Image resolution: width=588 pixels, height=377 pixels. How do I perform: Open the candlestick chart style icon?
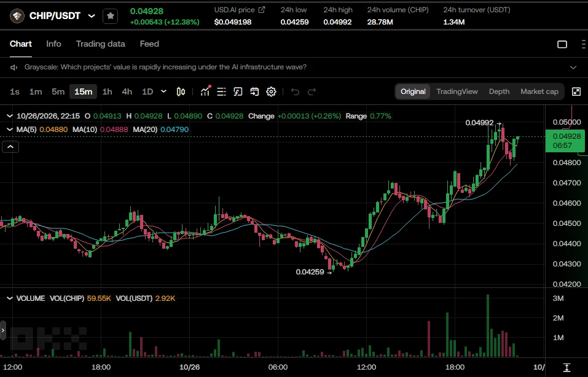181,91
